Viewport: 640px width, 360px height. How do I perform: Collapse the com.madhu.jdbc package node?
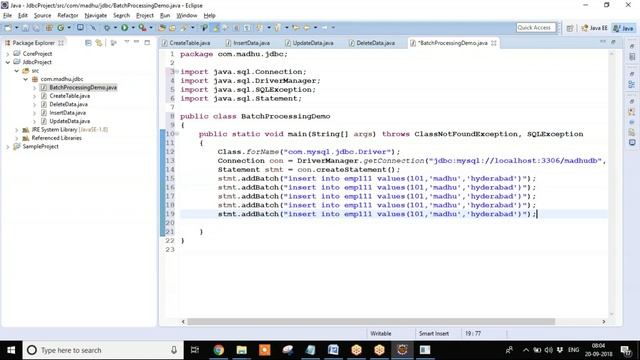click(x=26, y=79)
